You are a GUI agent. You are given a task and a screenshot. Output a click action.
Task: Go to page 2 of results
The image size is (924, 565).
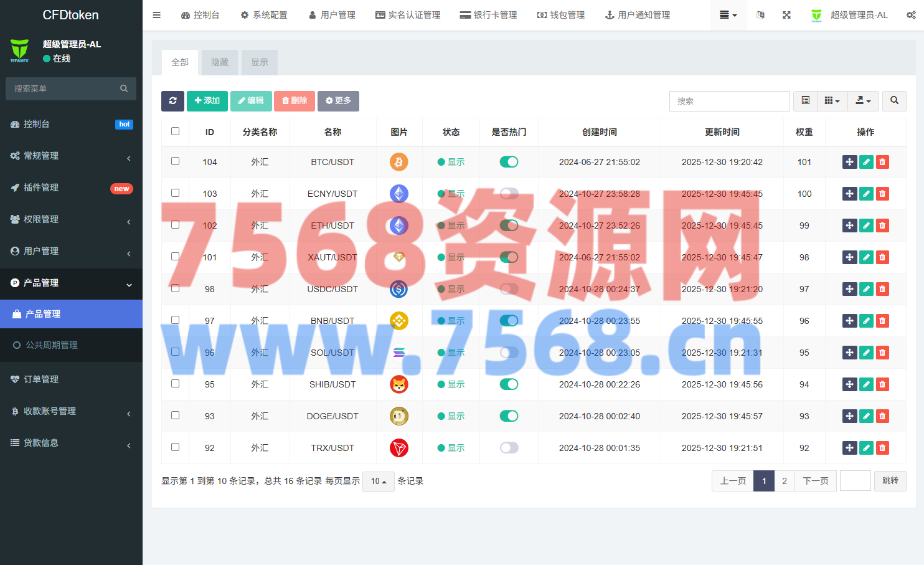point(785,481)
